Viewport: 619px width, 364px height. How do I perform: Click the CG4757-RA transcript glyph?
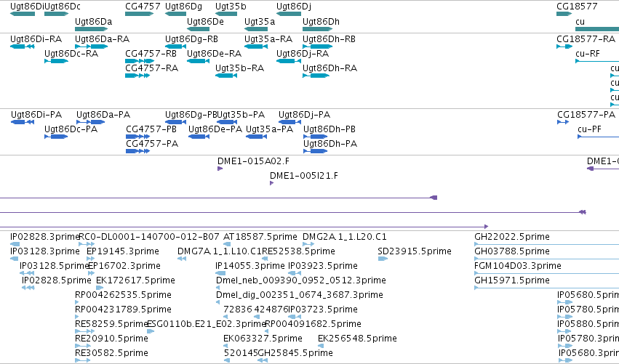pos(137,76)
